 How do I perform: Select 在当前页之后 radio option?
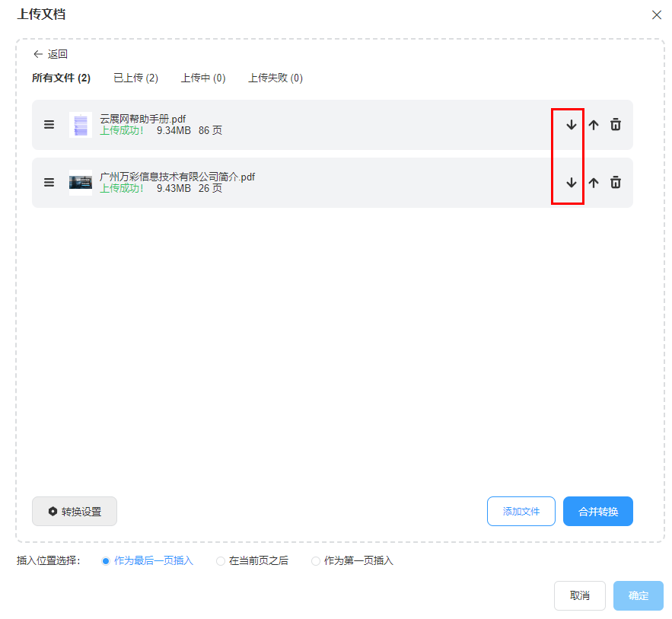pyautogui.click(x=221, y=561)
